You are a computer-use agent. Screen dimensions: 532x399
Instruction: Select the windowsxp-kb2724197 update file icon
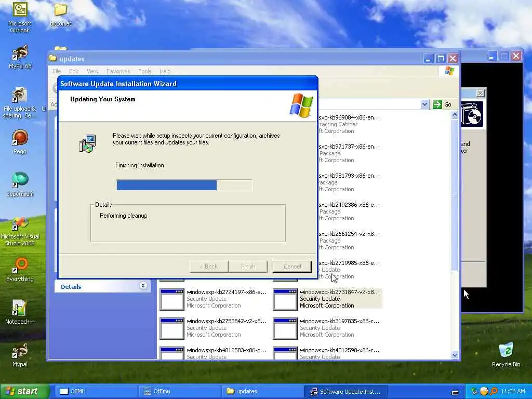pos(171,299)
